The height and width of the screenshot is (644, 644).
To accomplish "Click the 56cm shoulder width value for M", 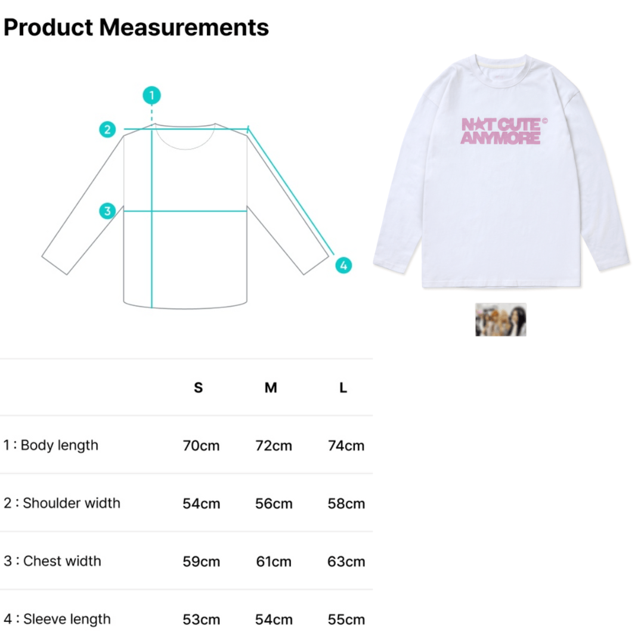I will pyautogui.click(x=274, y=503).
